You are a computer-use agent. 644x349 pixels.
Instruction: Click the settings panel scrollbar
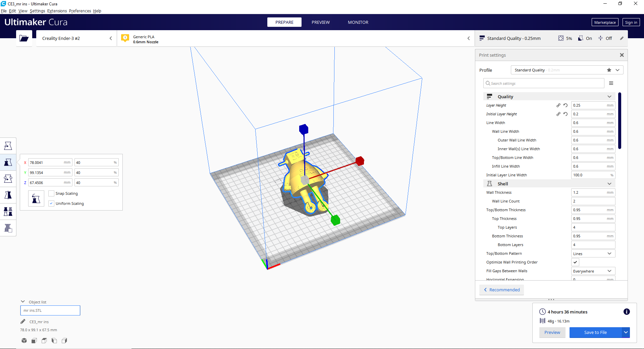click(620, 121)
